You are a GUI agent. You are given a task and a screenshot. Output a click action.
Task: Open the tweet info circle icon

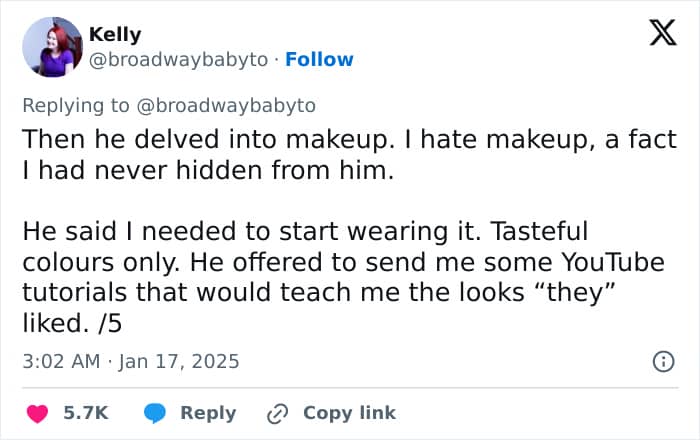pos(663,361)
